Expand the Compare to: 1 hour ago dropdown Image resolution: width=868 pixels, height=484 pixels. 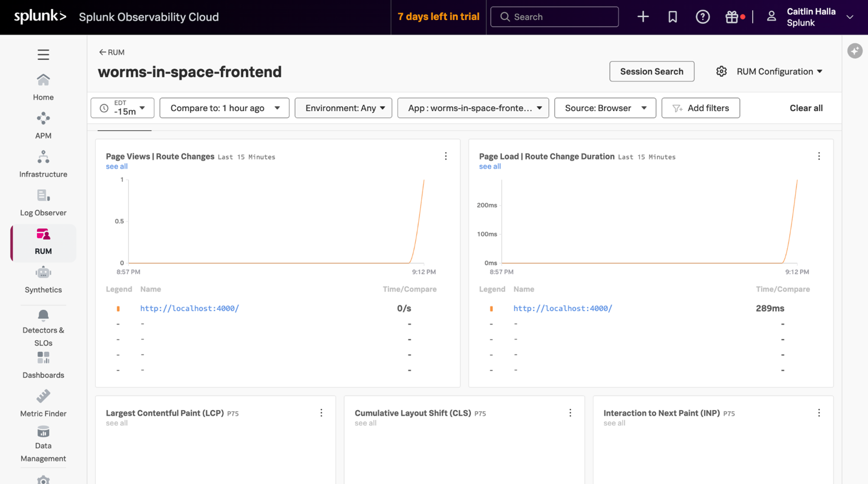[224, 108]
